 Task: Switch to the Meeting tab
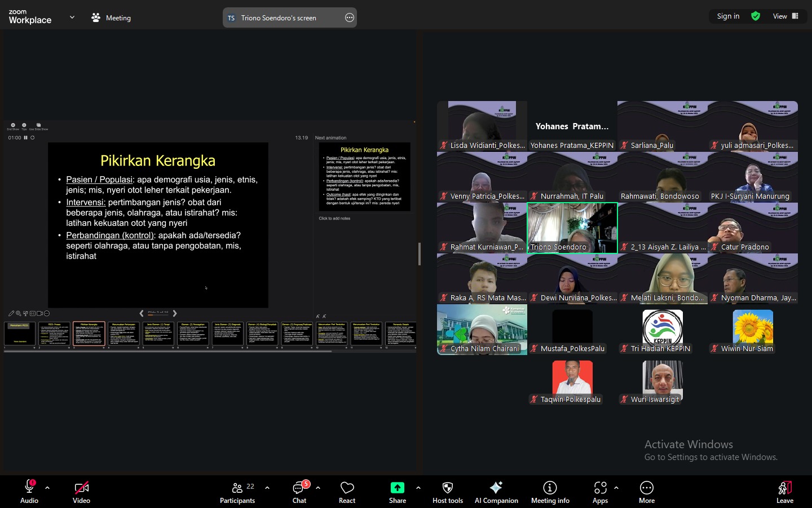(x=111, y=17)
